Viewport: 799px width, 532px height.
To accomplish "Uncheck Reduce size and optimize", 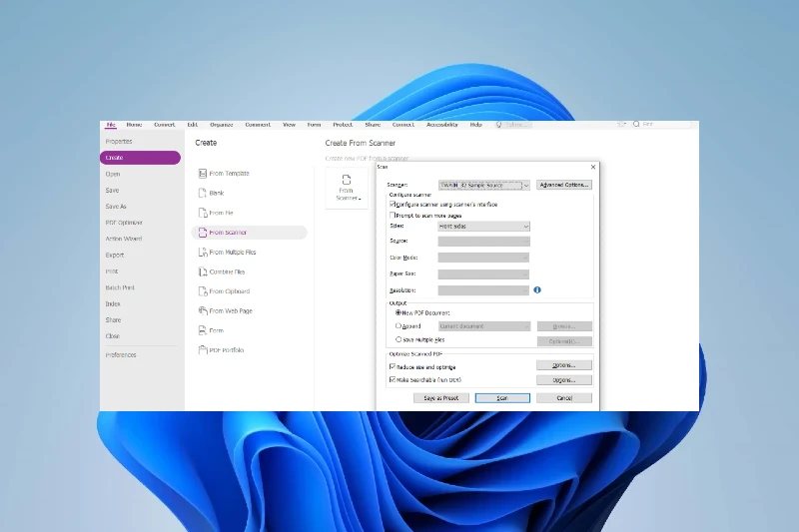I will [x=393, y=366].
